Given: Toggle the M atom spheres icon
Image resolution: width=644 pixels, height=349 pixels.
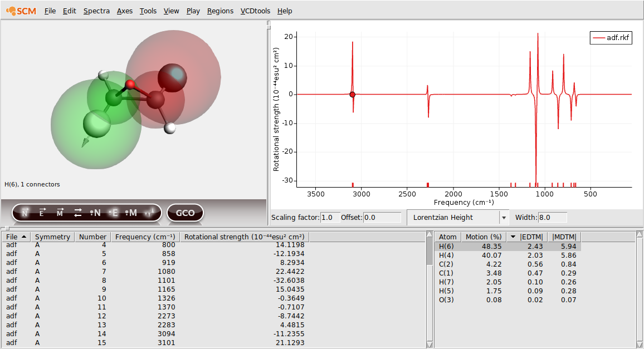Looking at the screenshot, I should click(x=131, y=213).
